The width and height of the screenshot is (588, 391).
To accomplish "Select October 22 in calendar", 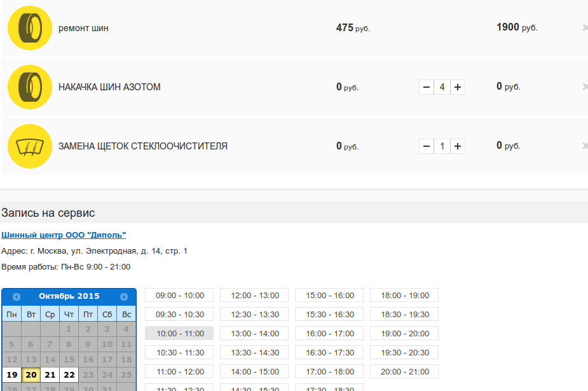I will (x=69, y=375).
